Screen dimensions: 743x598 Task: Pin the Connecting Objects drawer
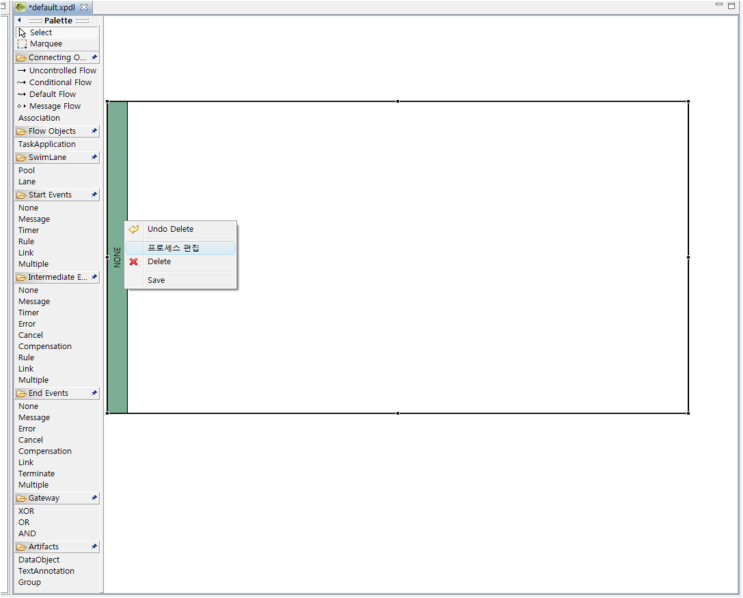[x=94, y=57]
